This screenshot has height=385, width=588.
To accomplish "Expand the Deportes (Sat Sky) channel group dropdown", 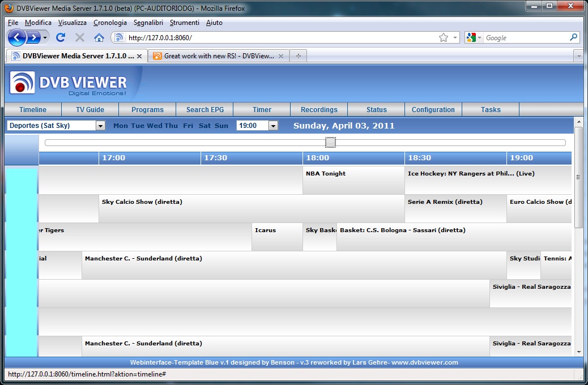I will click(100, 126).
